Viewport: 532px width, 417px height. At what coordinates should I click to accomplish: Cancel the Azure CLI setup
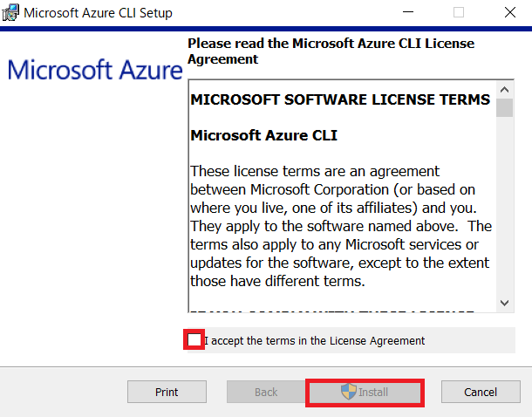481,392
